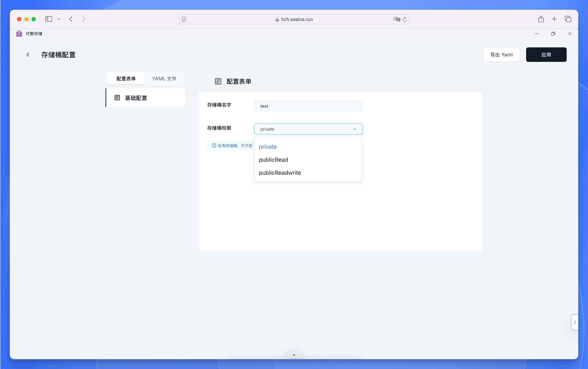Screen dimensions: 588x369
Task: Select private option in dropdown
Action: click(x=268, y=146)
